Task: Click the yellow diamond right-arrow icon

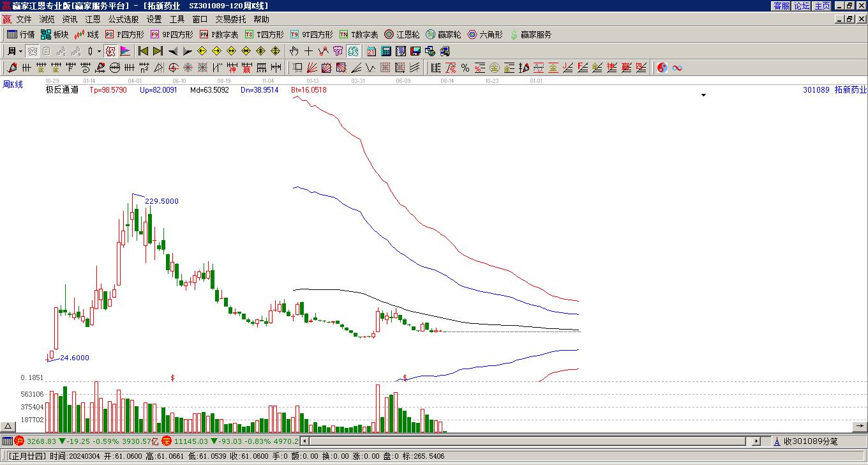Action: tap(216, 51)
